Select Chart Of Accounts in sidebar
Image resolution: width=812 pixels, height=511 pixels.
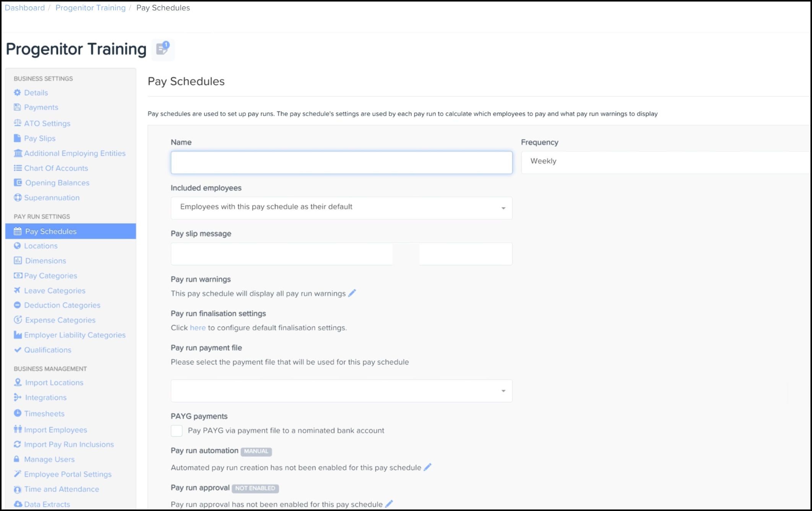tap(56, 168)
